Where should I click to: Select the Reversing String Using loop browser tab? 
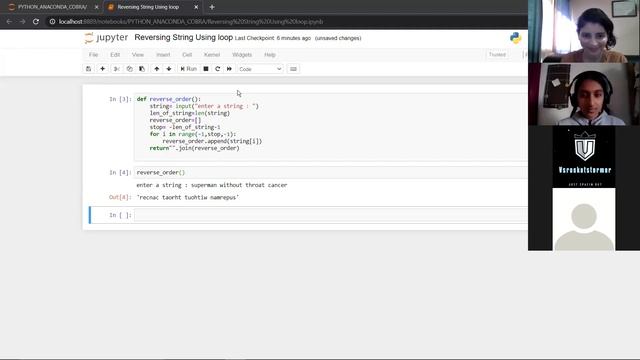[x=148, y=7]
